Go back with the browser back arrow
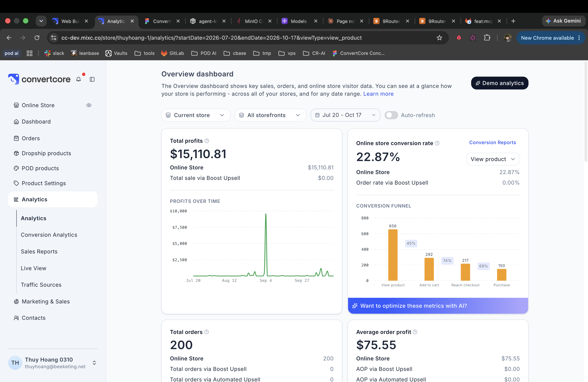The height and width of the screenshot is (382, 588). coord(9,38)
